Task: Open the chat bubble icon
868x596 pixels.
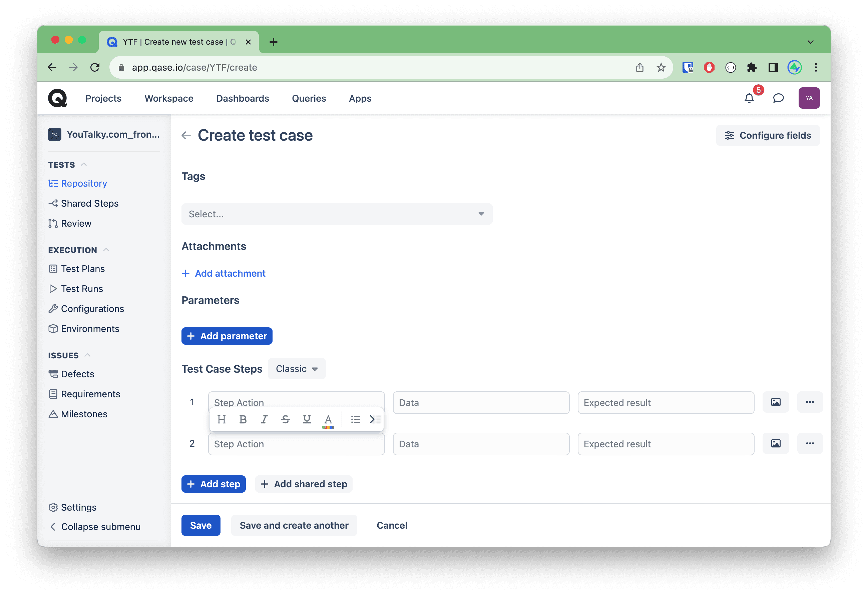Action: pos(778,98)
